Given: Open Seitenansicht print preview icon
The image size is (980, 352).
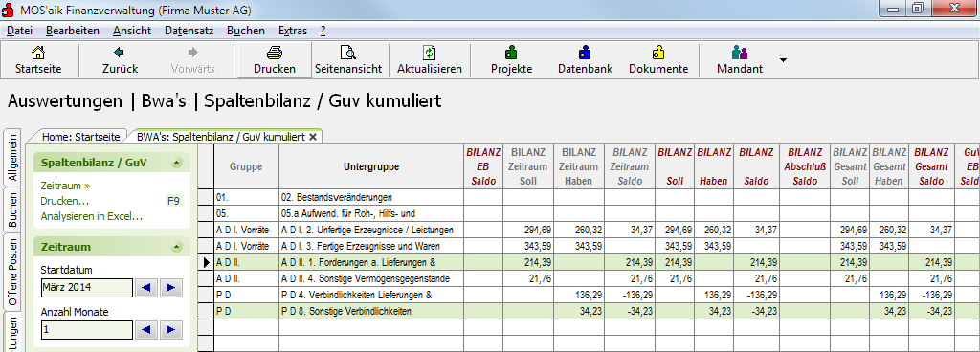Looking at the screenshot, I should pos(348,53).
